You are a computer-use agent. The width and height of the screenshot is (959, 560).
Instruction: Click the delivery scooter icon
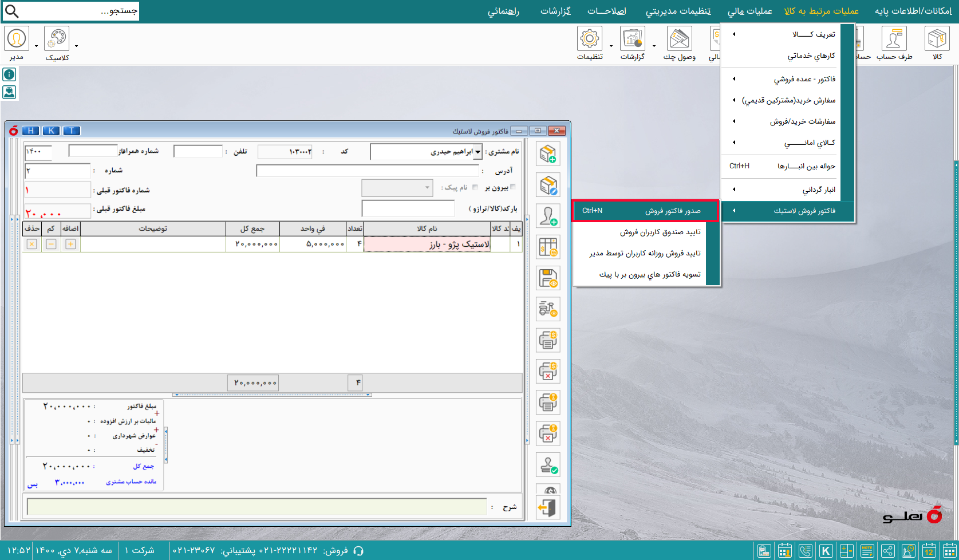pos(548,309)
